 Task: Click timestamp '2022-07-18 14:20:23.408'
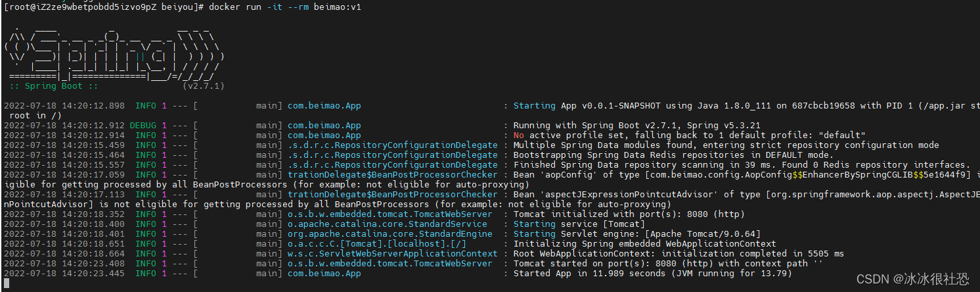[64, 264]
